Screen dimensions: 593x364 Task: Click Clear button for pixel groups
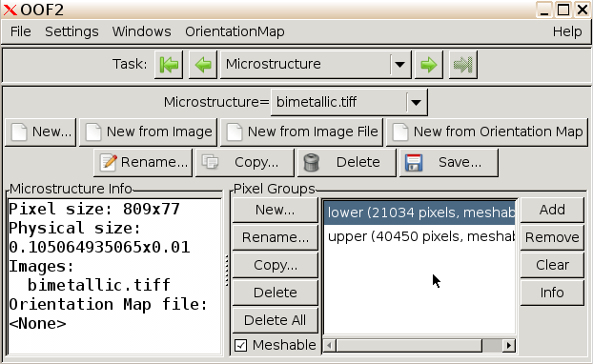(x=552, y=265)
